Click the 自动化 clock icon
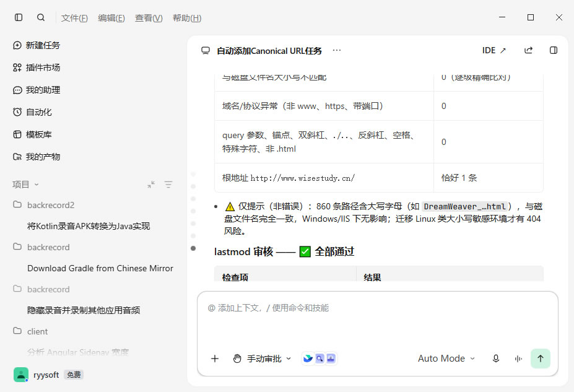 coord(17,112)
